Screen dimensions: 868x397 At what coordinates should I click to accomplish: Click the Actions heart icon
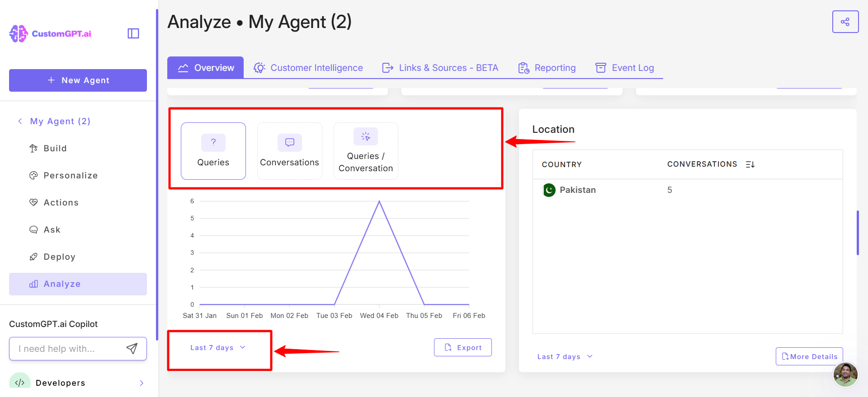(33, 202)
